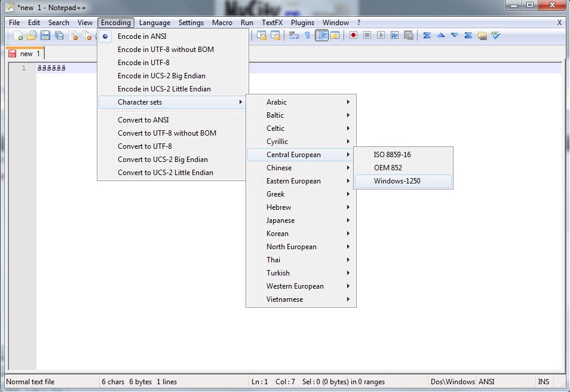570x392 pixels.
Task: Click the ANSI encoding in status bar
Action: point(486,382)
